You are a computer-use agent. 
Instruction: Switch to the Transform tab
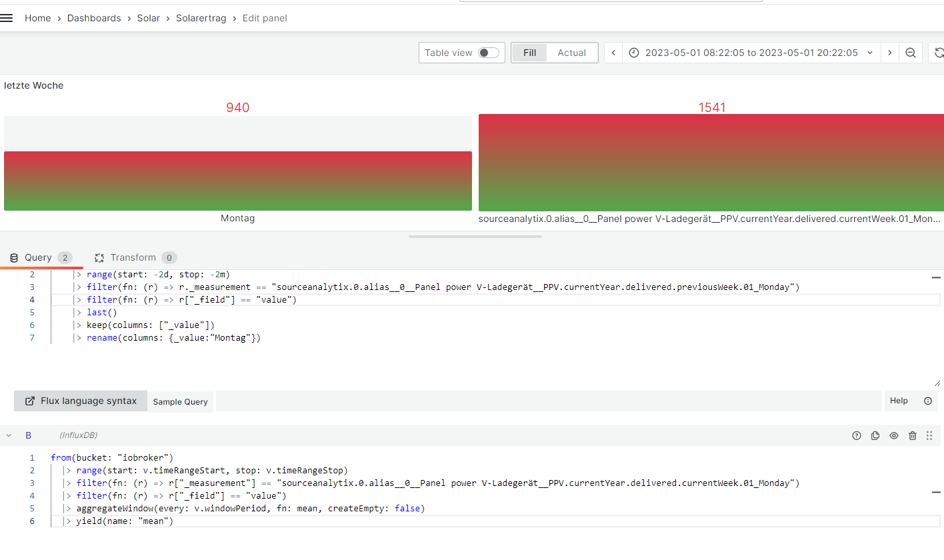[x=135, y=257]
